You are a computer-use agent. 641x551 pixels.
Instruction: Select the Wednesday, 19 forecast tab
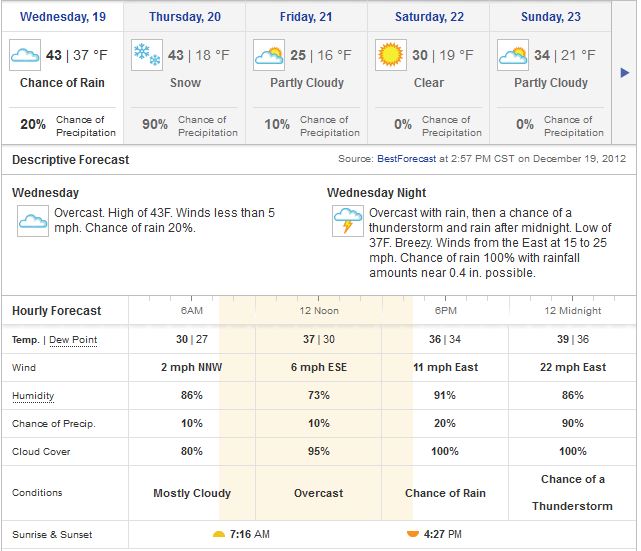coord(62,17)
